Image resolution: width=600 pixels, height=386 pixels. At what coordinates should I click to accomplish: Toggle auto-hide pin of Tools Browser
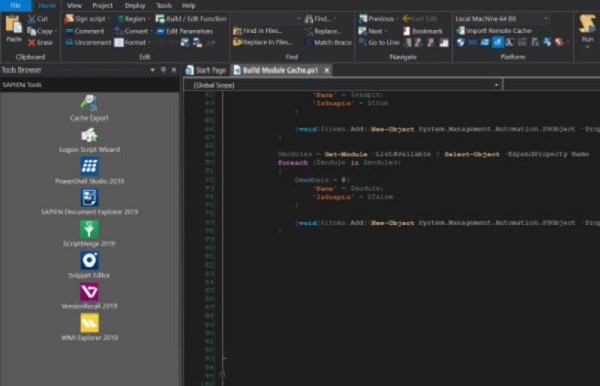[x=163, y=70]
